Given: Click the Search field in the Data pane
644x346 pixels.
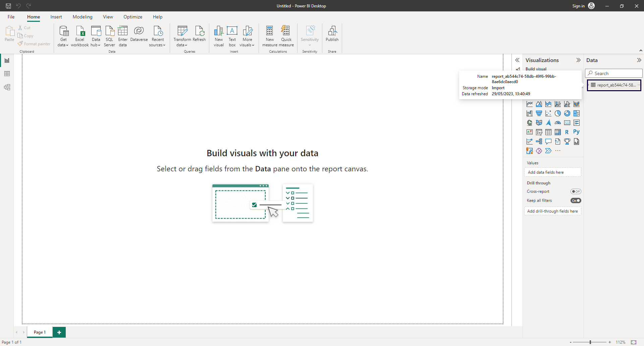Looking at the screenshot, I should 614,73.
